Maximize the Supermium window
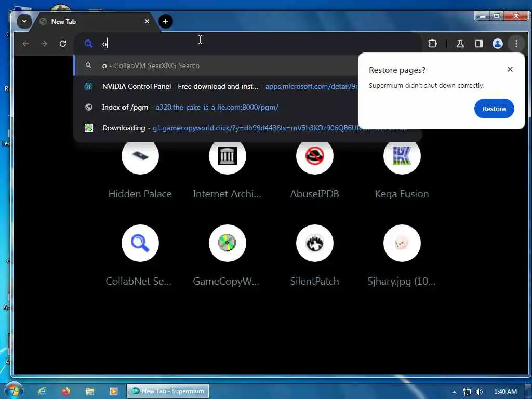532x399 pixels. (x=496, y=16)
